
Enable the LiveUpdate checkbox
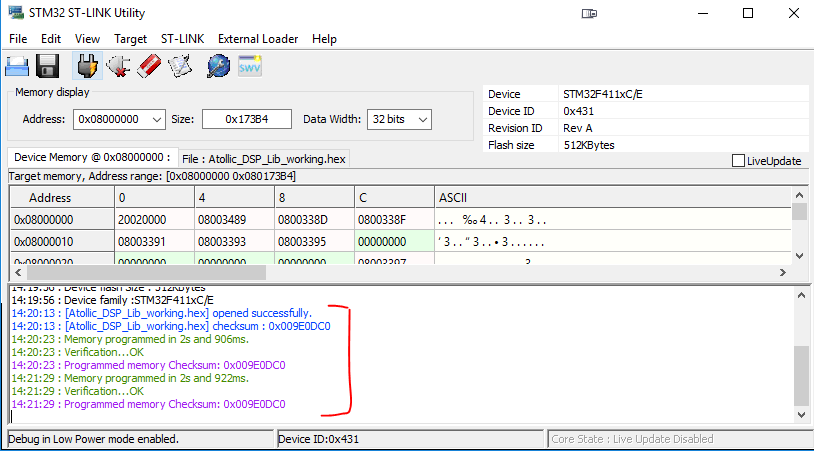click(x=738, y=161)
